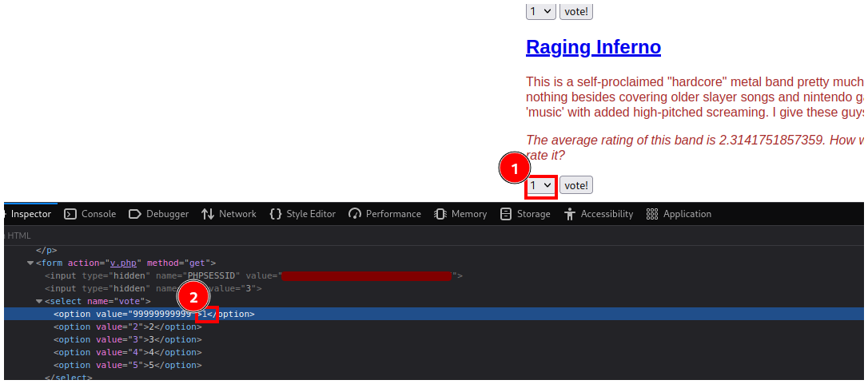Image resolution: width=868 pixels, height=384 pixels.
Task: Select the option value="5" node
Action: click(x=128, y=365)
